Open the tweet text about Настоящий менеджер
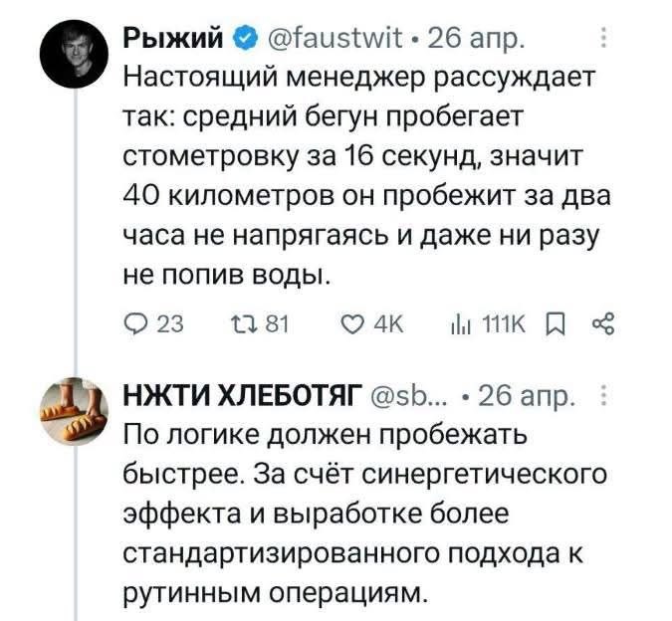Screen dimensions: 672x621 point(366,175)
